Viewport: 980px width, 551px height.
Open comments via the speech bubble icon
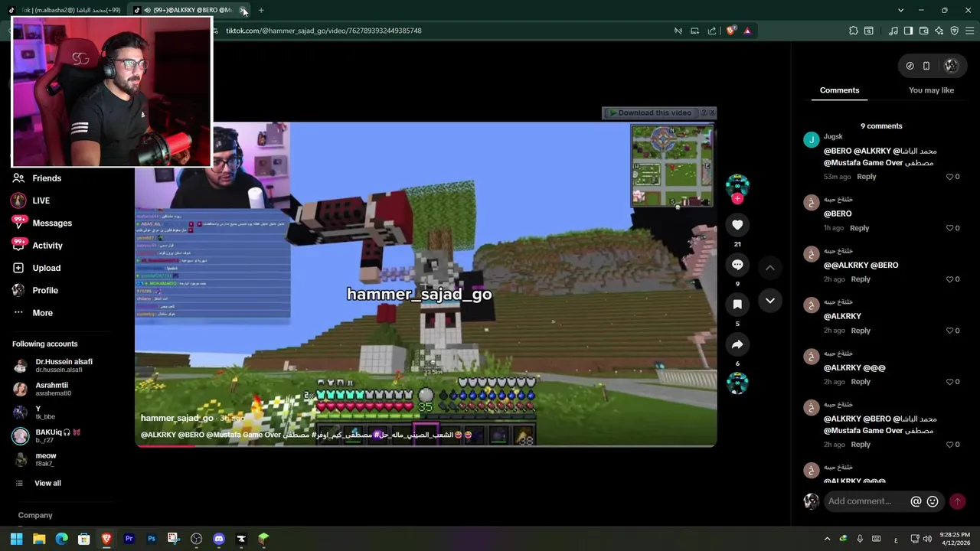737,264
